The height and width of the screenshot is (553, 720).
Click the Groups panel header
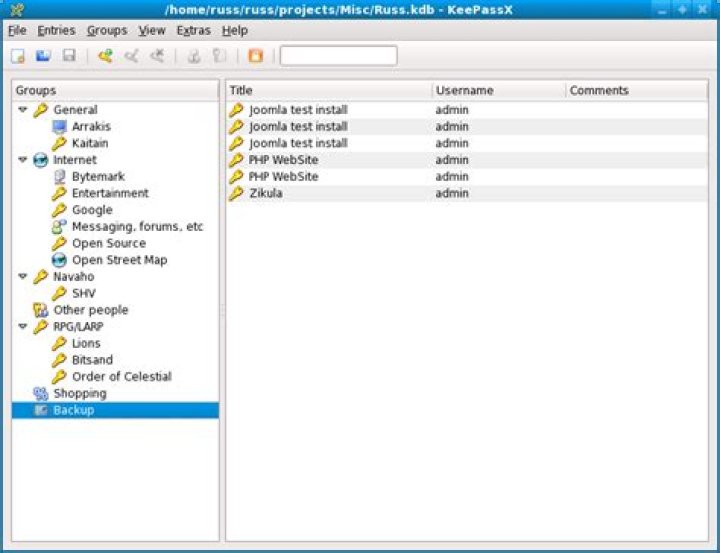tap(115, 90)
